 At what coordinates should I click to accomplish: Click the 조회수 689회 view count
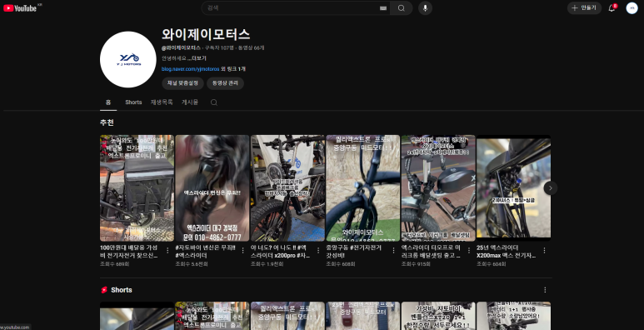[115, 264]
